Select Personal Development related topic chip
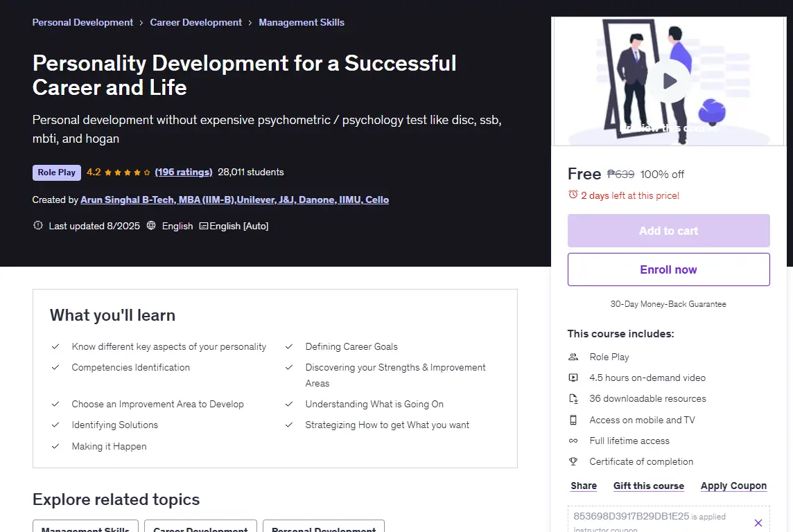Screen dimensions: 793x532 point(324,526)
